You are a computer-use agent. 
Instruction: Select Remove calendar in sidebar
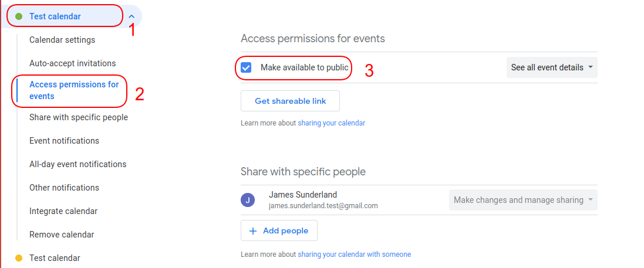62,235
